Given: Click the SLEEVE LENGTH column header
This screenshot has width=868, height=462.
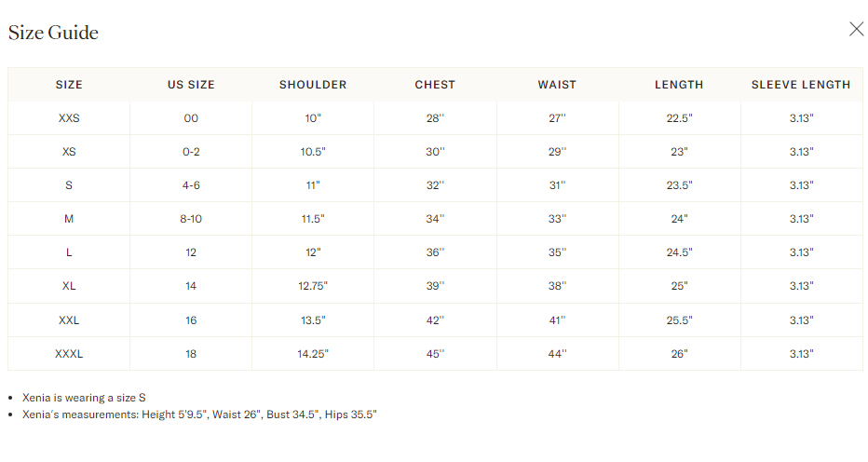Looking at the screenshot, I should [x=801, y=85].
